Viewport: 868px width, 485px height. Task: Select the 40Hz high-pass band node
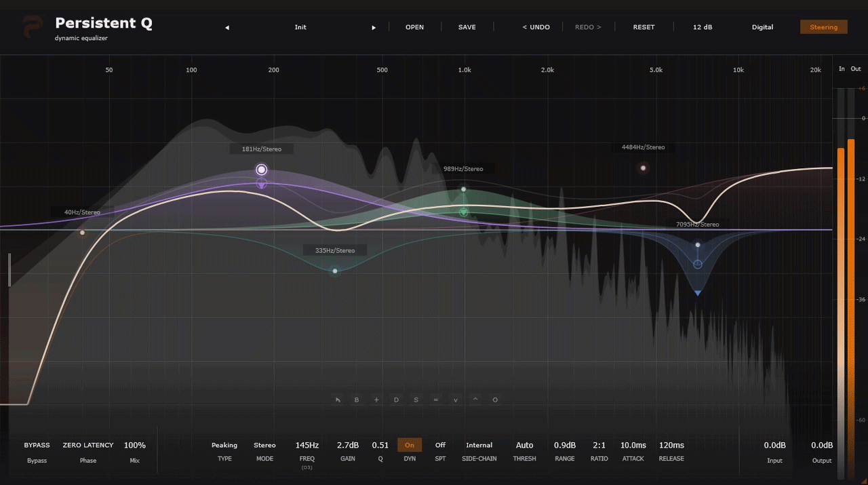tap(82, 233)
